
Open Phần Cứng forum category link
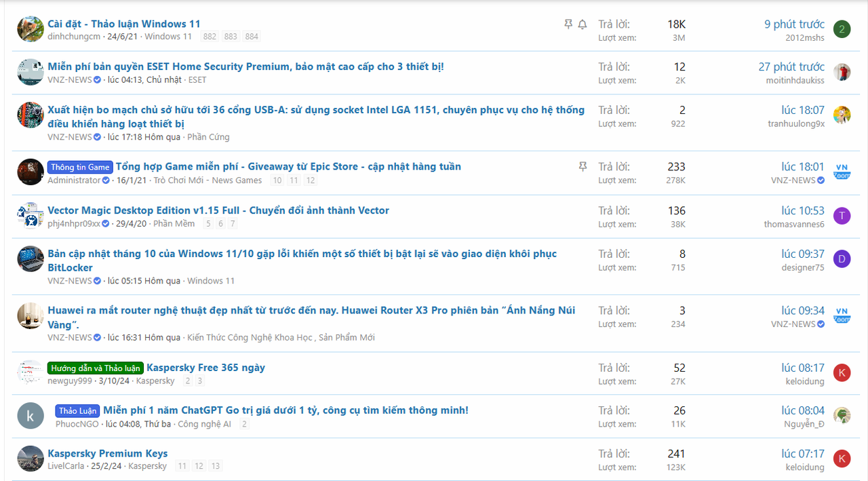(x=208, y=137)
